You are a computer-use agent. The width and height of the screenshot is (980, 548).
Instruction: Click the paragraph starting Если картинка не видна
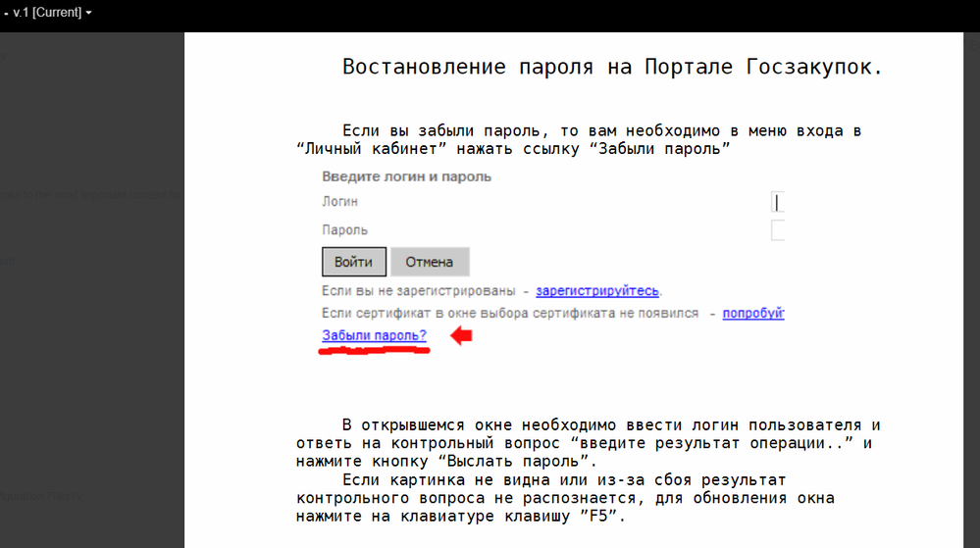566,498
